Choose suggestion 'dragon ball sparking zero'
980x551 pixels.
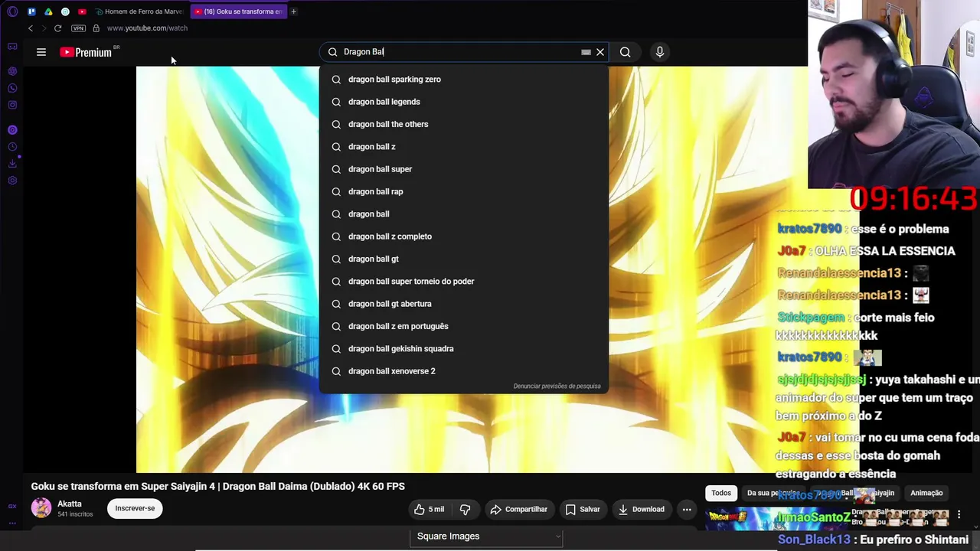click(464, 80)
